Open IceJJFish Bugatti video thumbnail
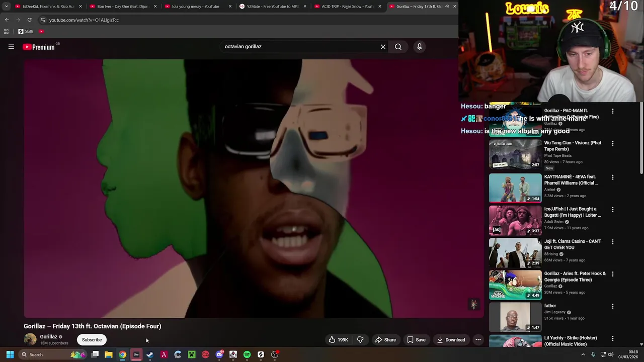This screenshot has width=644, height=362. click(x=515, y=220)
